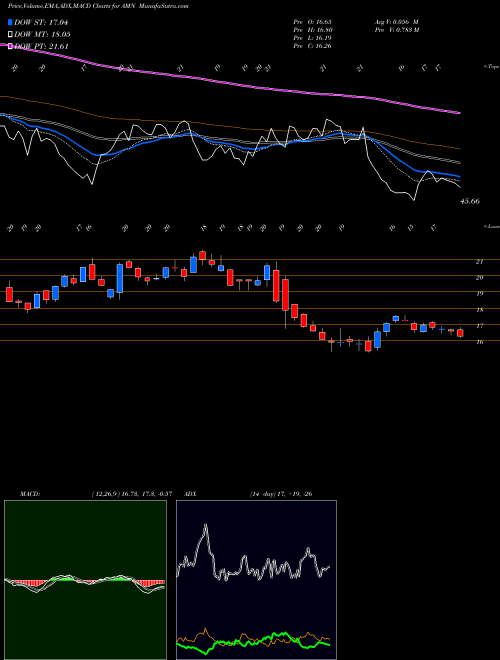Click the 45.66 value on the EMA chart
Viewport: 500px width, 660px height.
[x=470, y=201]
